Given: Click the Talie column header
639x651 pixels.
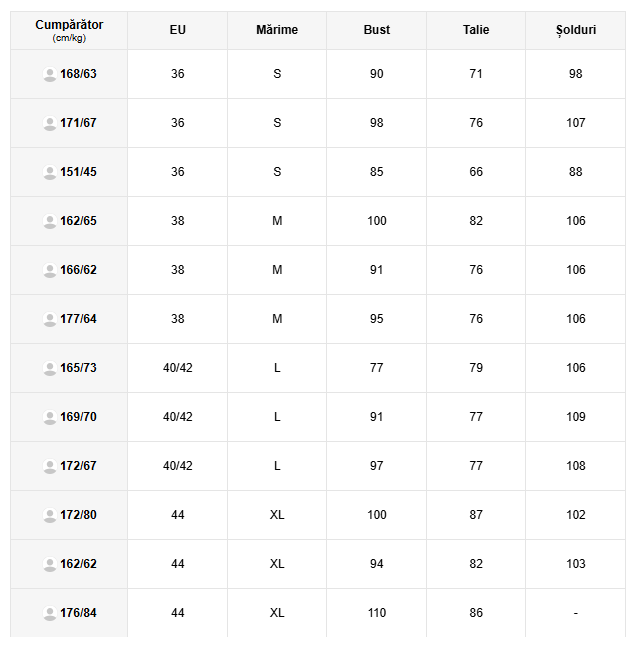Looking at the screenshot, I should point(476,30).
